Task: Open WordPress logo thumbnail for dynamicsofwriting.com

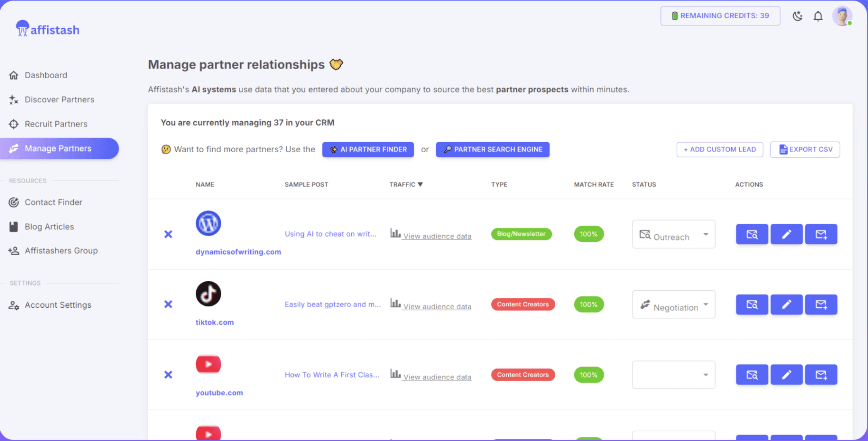Action: [x=208, y=223]
